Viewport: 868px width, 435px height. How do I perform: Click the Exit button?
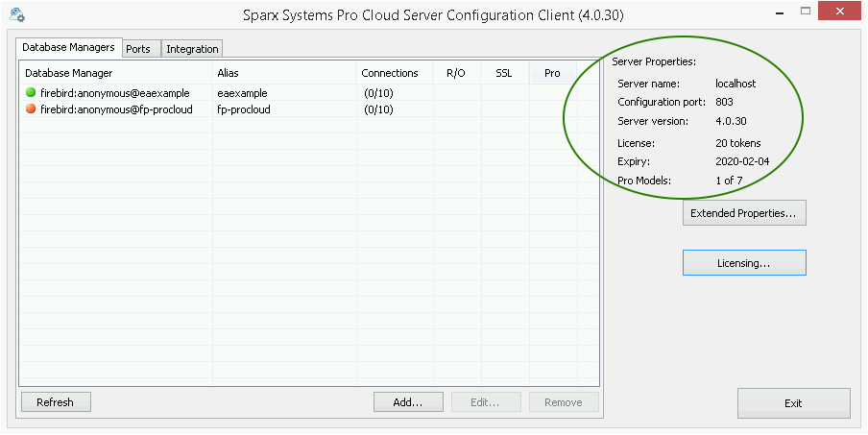click(793, 403)
